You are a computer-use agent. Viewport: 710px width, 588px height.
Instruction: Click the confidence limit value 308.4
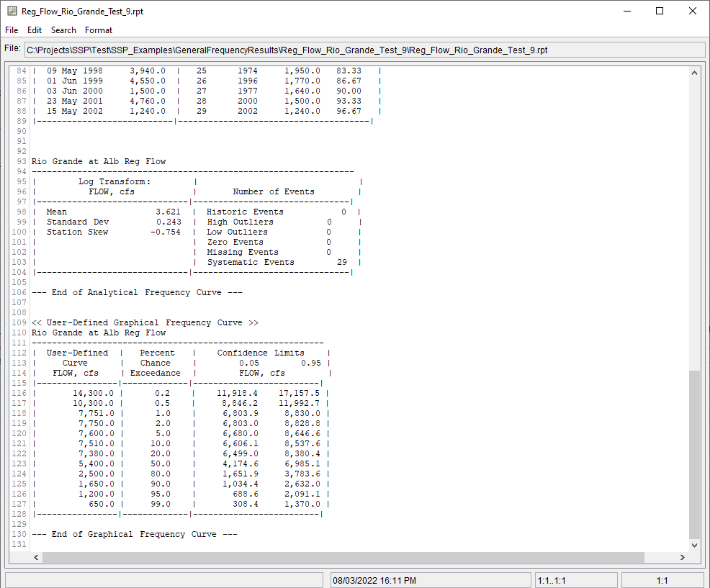click(x=245, y=504)
